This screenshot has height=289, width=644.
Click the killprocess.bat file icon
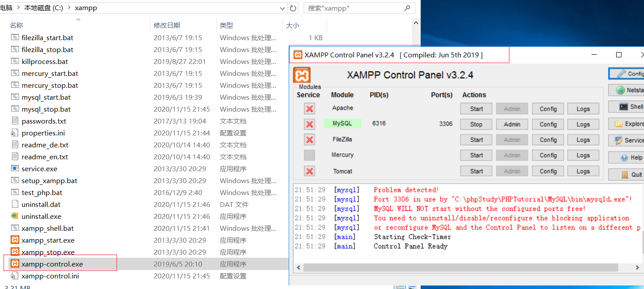pos(15,62)
